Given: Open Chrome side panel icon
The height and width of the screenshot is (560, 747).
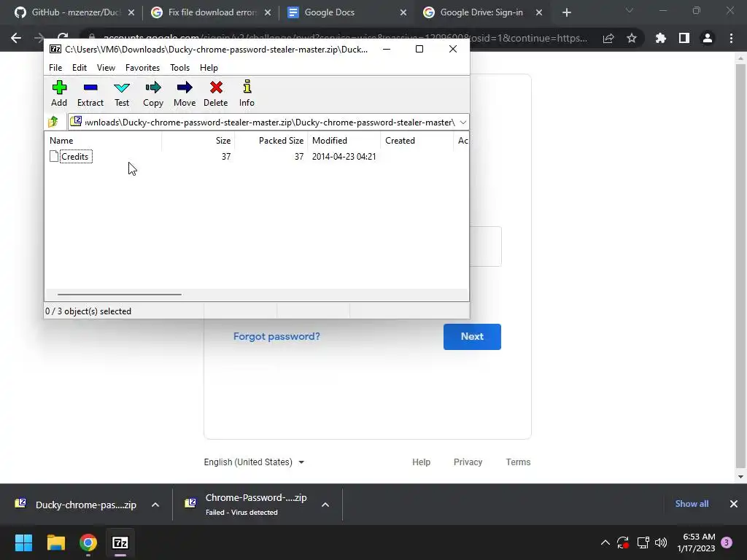Looking at the screenshot, I should tap(684, 38).
